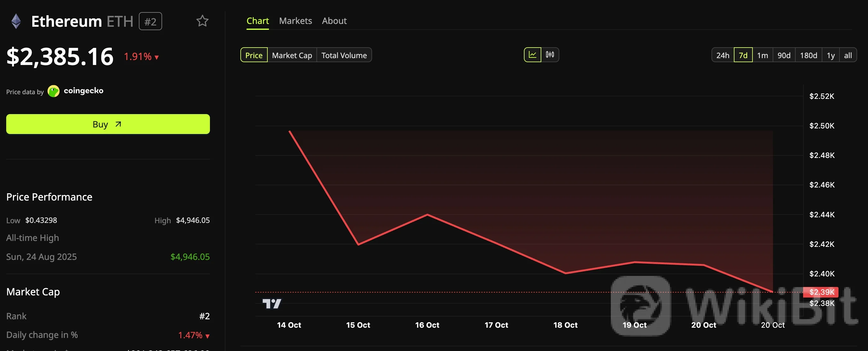Click the Ethereum diamond logo

pos(16,21)
